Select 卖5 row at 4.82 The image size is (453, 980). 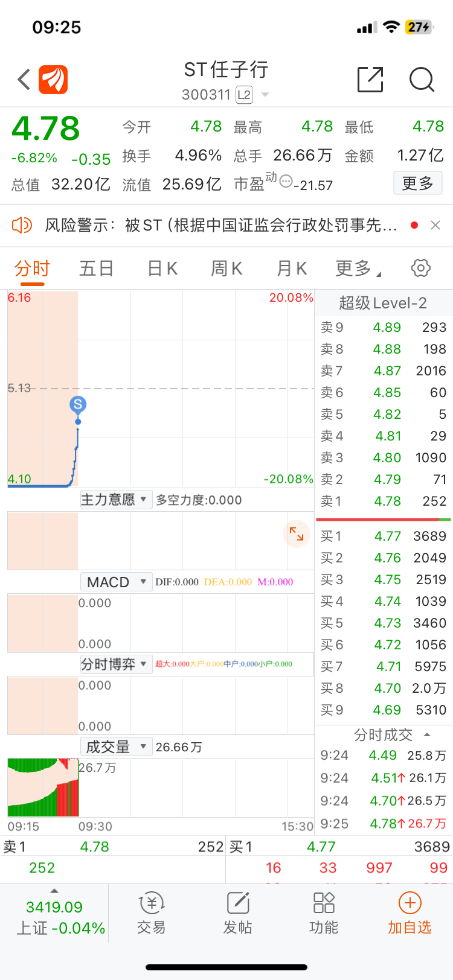point(384,414)
